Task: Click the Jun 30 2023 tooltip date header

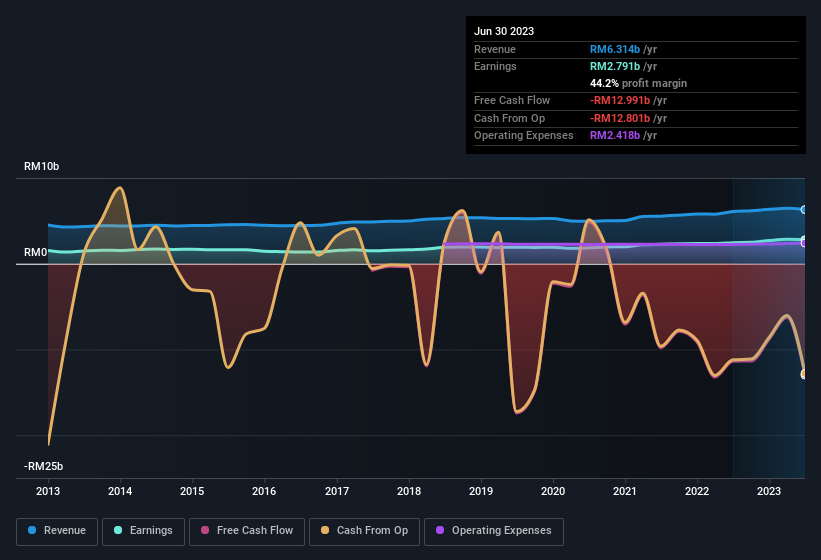Action: (x=504, y=31)
